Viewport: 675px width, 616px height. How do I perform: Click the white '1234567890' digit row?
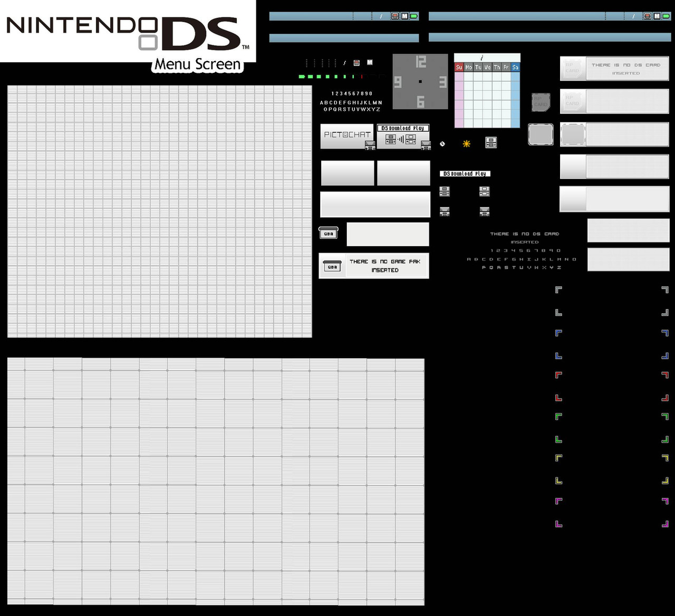point(352,93)
